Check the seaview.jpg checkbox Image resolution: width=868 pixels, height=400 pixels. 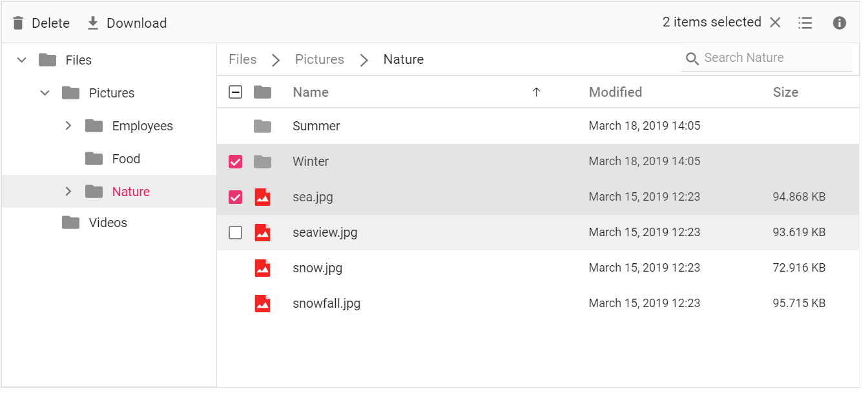pos(236,232)
